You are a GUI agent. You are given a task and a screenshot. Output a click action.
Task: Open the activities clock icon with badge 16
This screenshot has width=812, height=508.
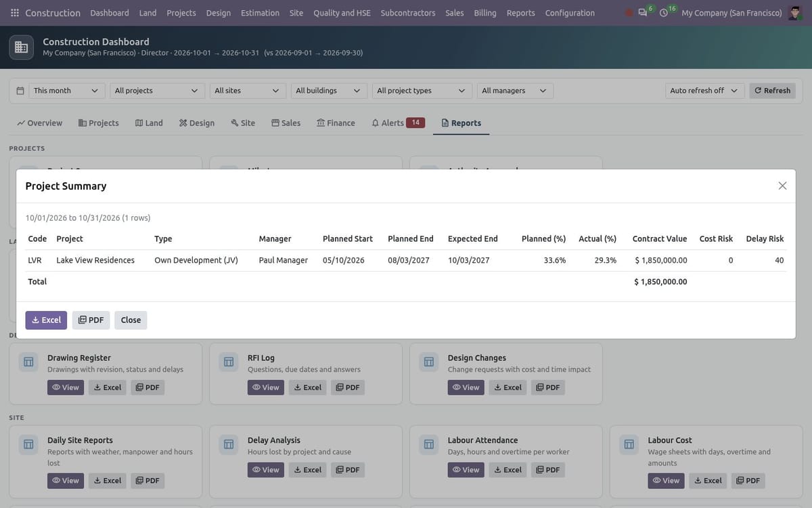tap(664, 13)
